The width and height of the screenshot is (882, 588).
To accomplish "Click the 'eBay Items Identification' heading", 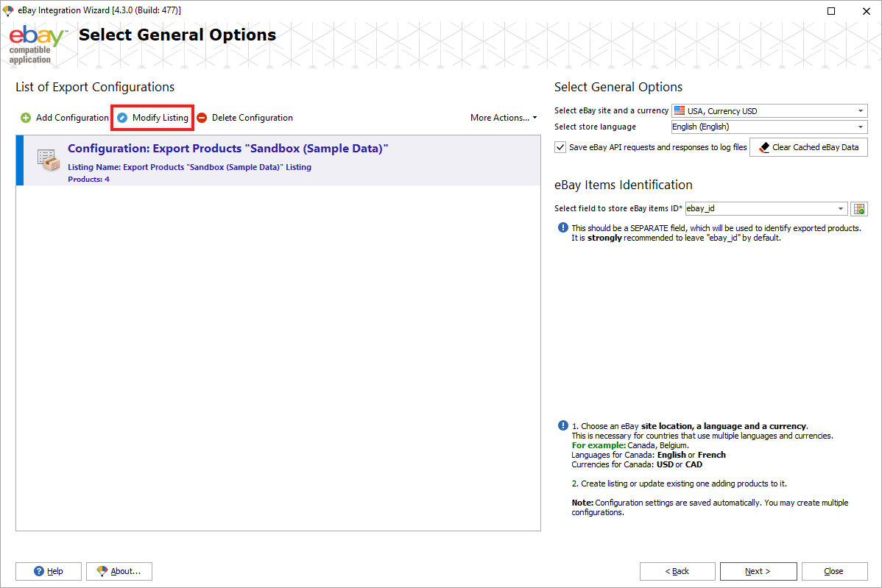I will [624, 185].
